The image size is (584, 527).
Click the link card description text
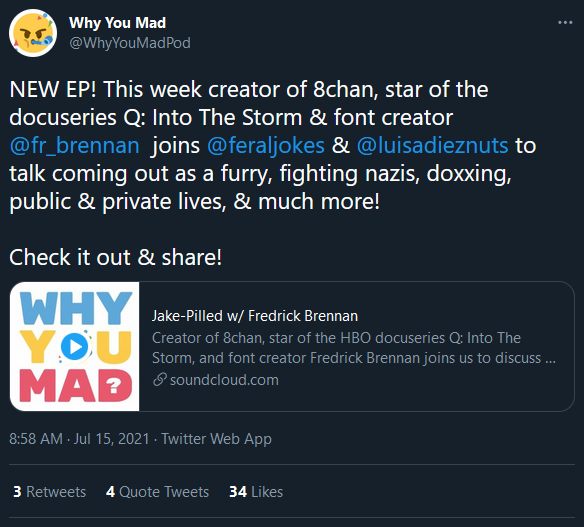tap(354, 348)
